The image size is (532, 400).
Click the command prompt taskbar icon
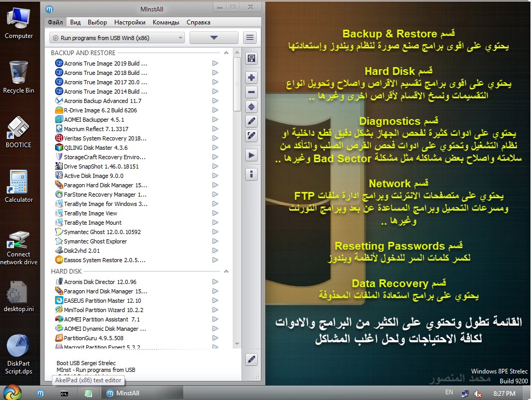[x=64, y=394]
